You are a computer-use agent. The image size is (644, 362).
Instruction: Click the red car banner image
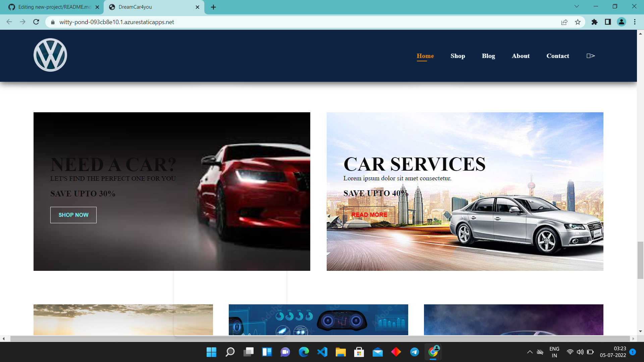[x=172, y=191]
